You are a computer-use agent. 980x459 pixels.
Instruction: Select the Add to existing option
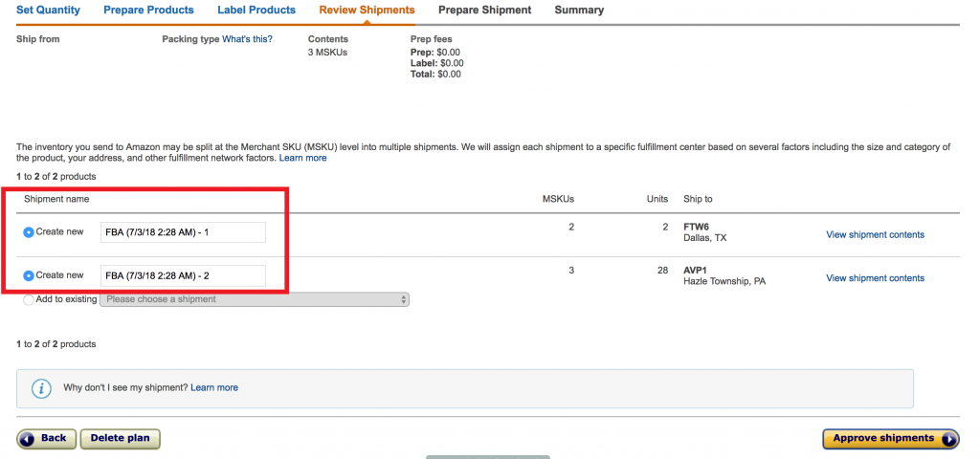[x=29, y=299]
